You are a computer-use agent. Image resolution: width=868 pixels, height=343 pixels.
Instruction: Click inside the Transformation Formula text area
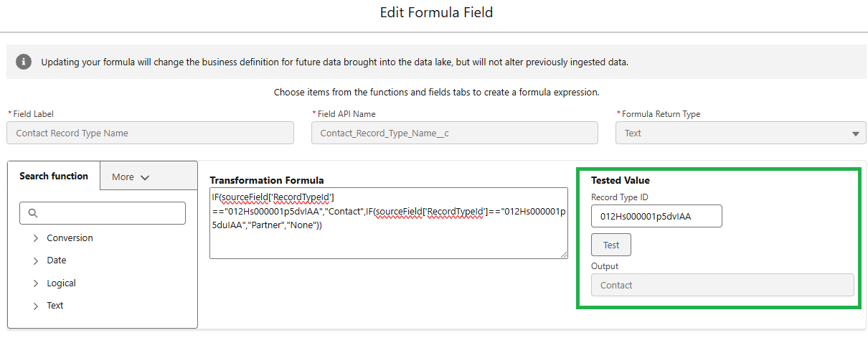tap(389, 223)
